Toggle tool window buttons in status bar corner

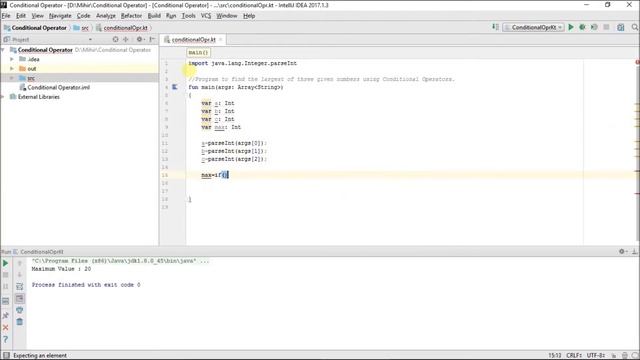click(x=6, y=355)
